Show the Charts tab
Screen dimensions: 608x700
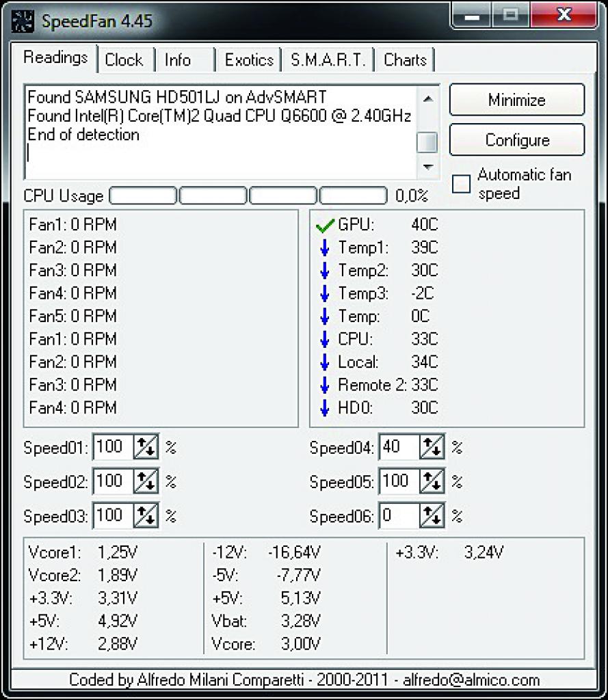coord(405,60)
